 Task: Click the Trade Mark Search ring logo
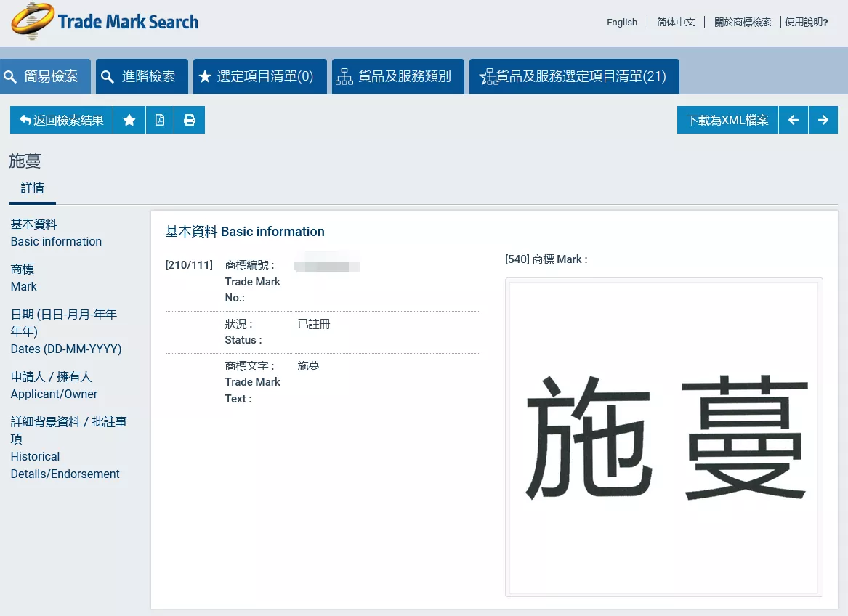(33, 21)
